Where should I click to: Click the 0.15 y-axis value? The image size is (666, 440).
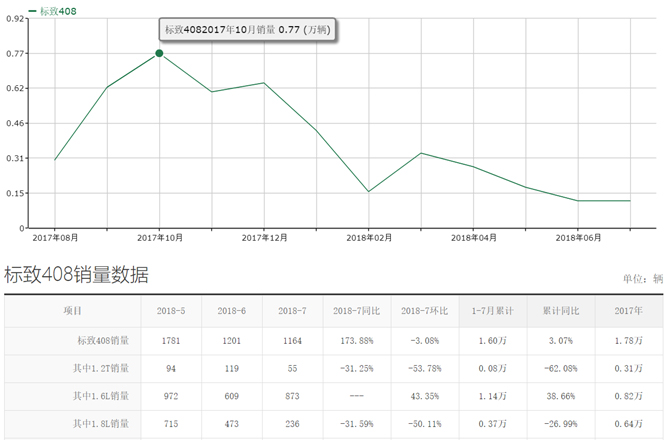[15, 193]
